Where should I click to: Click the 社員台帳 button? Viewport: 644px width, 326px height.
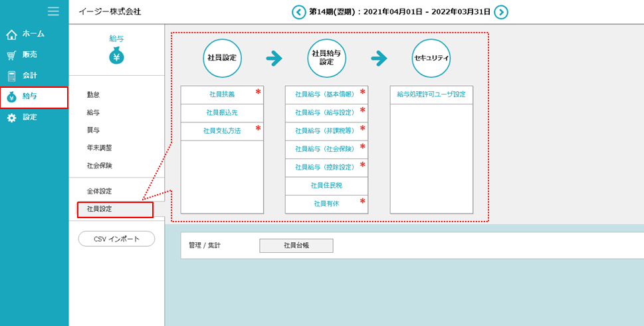pyautogui.click(x=296, y=245)
